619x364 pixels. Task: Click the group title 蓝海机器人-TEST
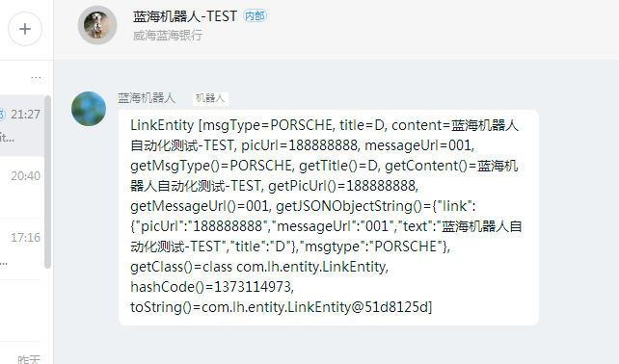(185, 16)
